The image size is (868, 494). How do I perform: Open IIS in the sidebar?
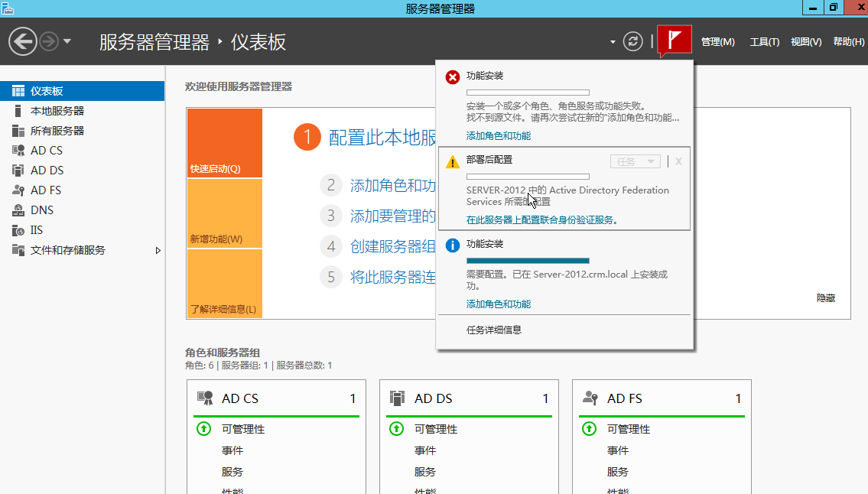(x=82, y=230)
